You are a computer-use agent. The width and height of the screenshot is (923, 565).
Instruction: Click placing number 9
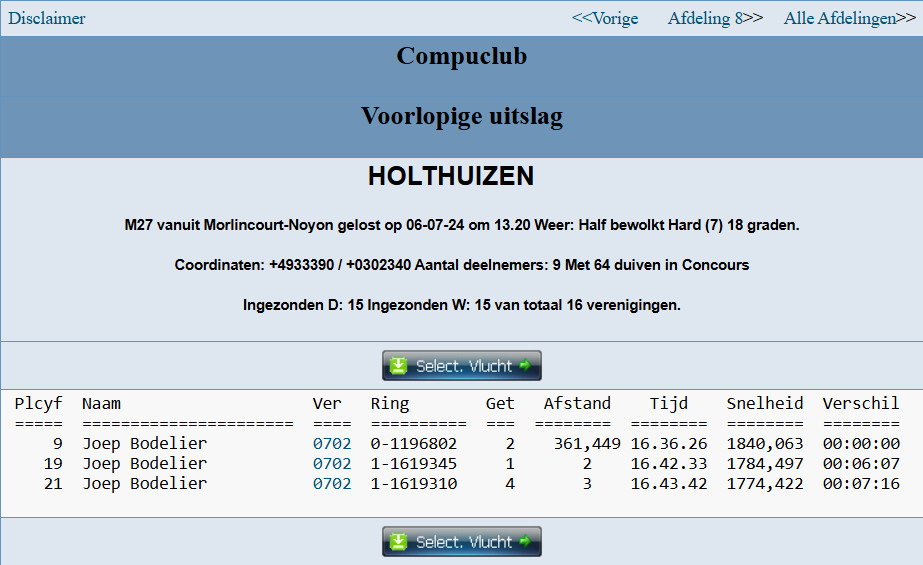tap(58, 444)
